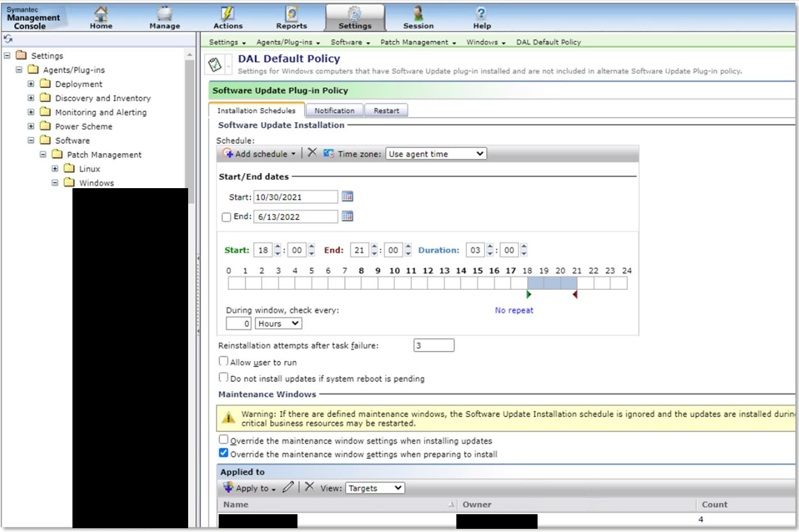Click the No repeat link
The height and width of the screenshot is (532, 799).
point(514,310)
